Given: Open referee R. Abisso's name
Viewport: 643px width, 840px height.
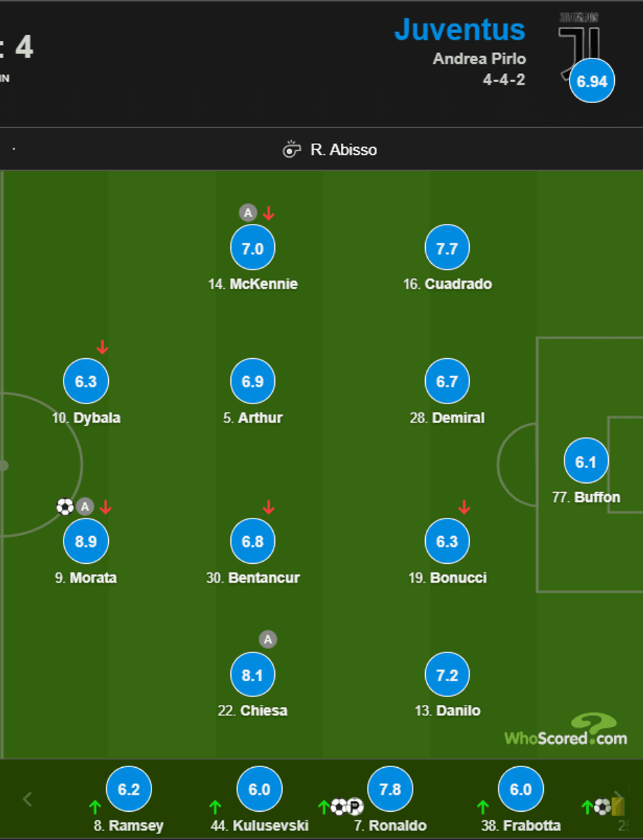Looking at the screenshot, I should 344,150.
